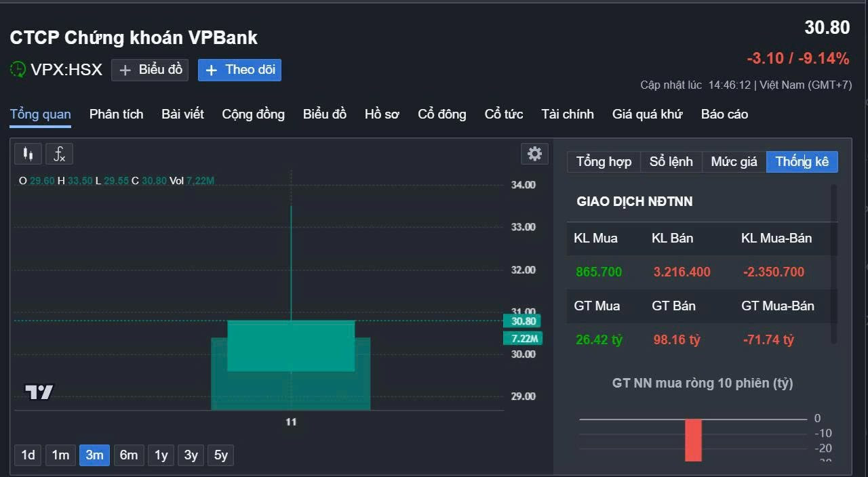Click the plus Biểu đồ button
This screenshot has width=868, height=477.
150,70
